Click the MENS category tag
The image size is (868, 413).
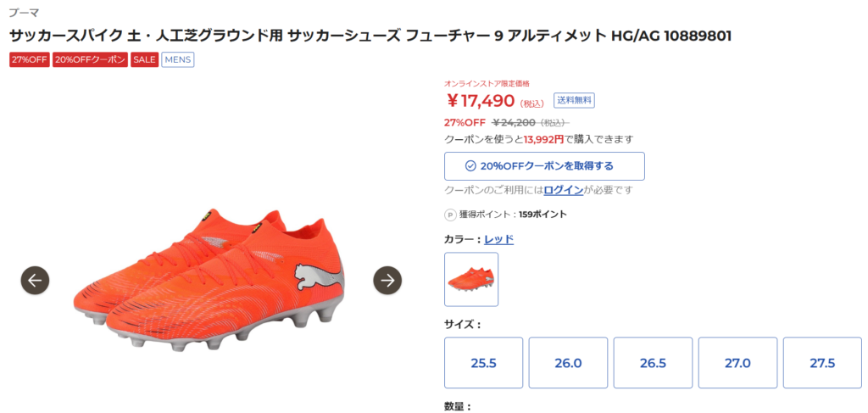click(x=178, y=60)
